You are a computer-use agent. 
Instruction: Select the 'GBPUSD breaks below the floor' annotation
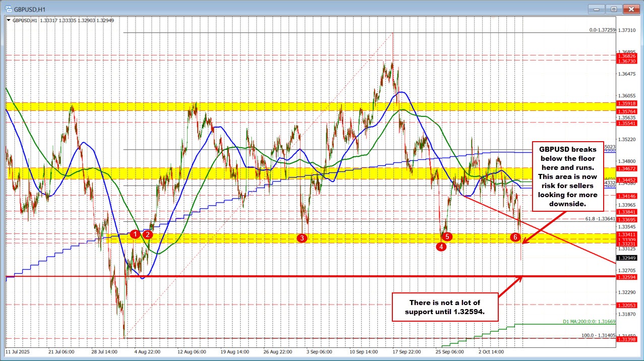(x=568, y=176)
